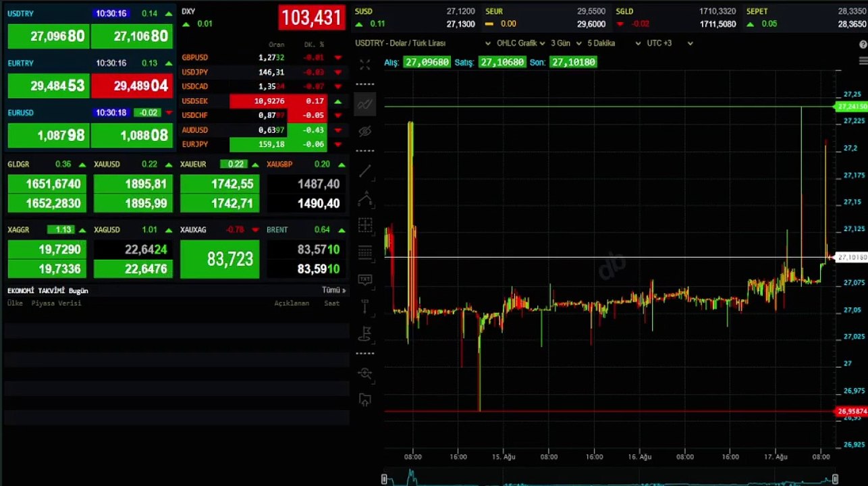Click the Tümü link in economic calendar
Screen dimensions: 868x486
(x=333, y=290)
